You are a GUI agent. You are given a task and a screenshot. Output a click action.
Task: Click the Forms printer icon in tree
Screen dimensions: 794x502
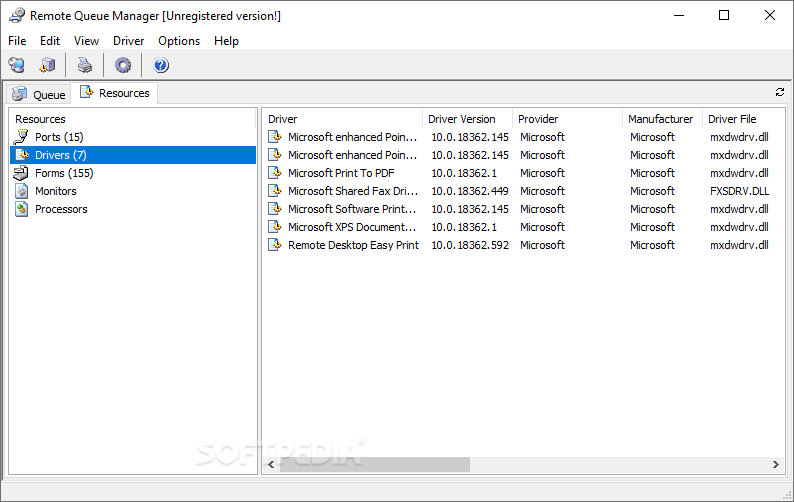pos(21,173)
